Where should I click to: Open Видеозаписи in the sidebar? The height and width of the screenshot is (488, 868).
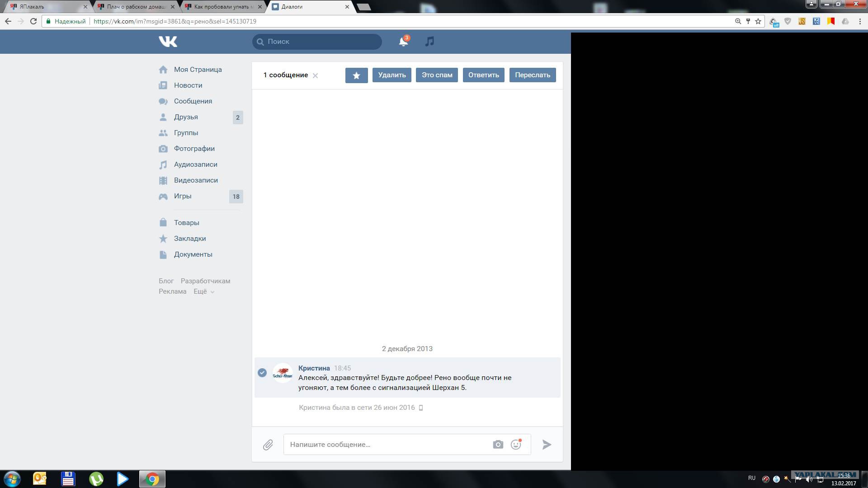tap(196, 180)
